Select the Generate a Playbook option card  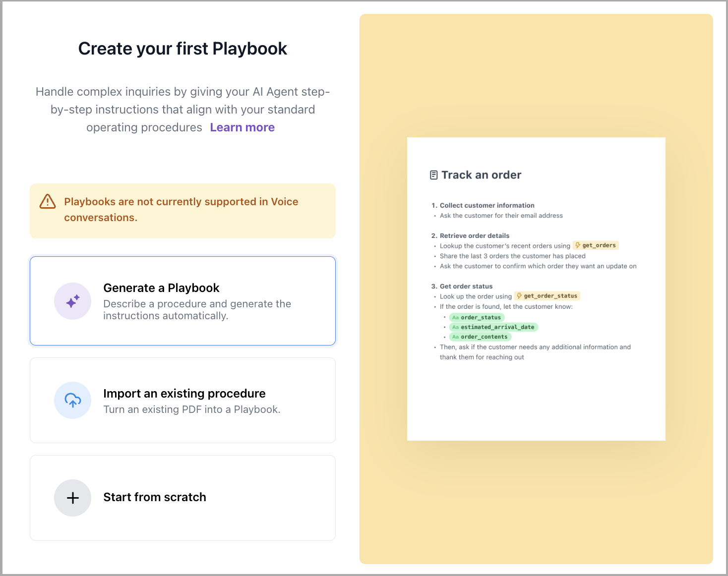pos(182,301)
